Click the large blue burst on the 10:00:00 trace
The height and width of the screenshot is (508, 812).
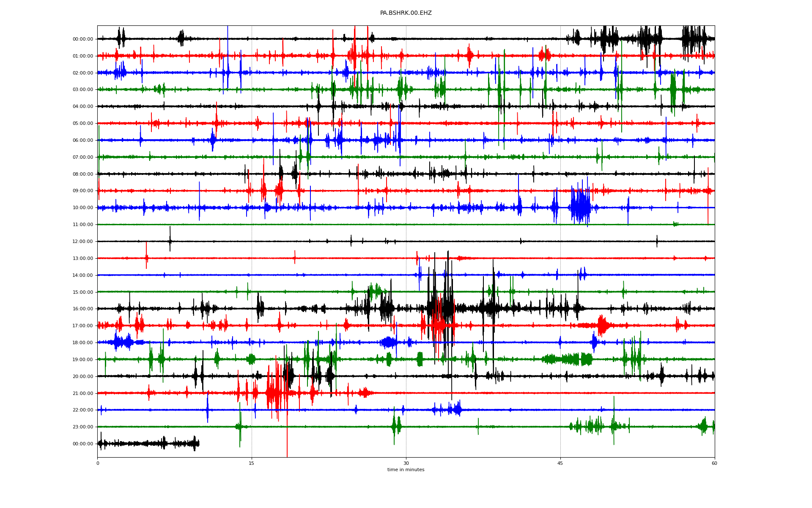pos(580,207)
